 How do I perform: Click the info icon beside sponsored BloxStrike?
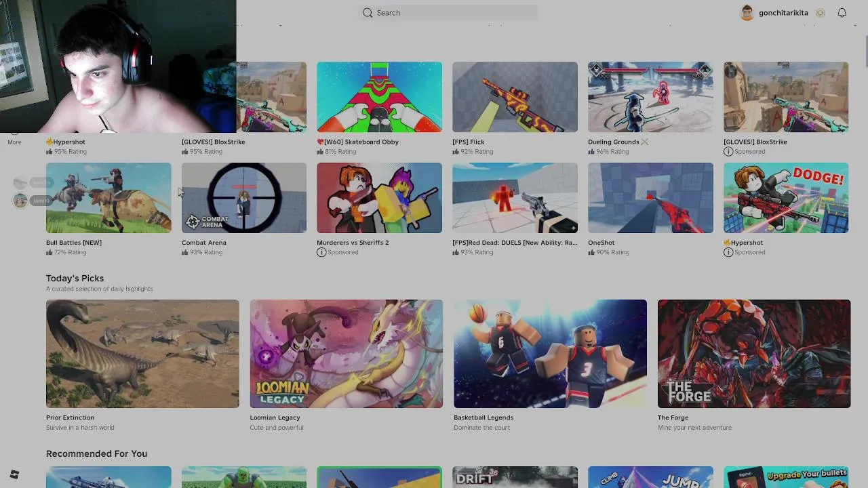coord(728,151)
